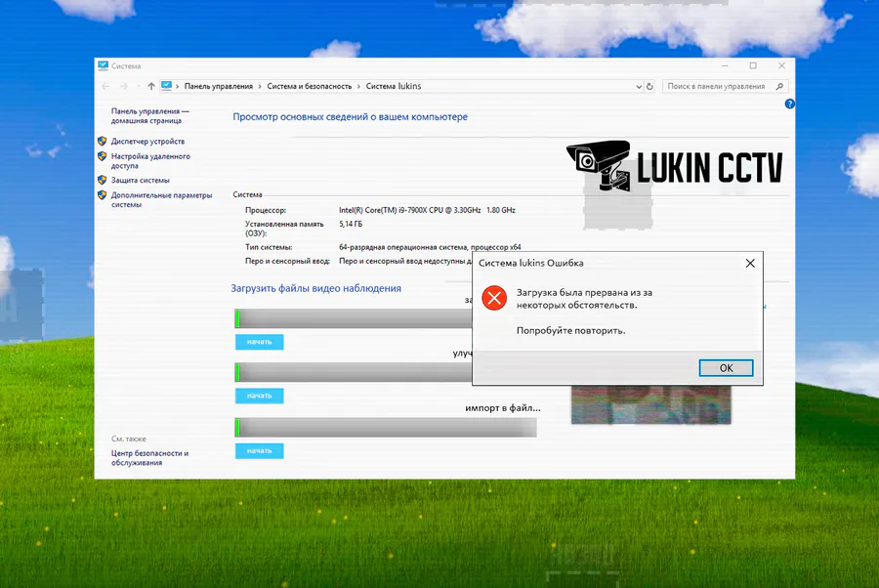The image size is (879, 588).
Task: Close the Система window
Action: 781,65
